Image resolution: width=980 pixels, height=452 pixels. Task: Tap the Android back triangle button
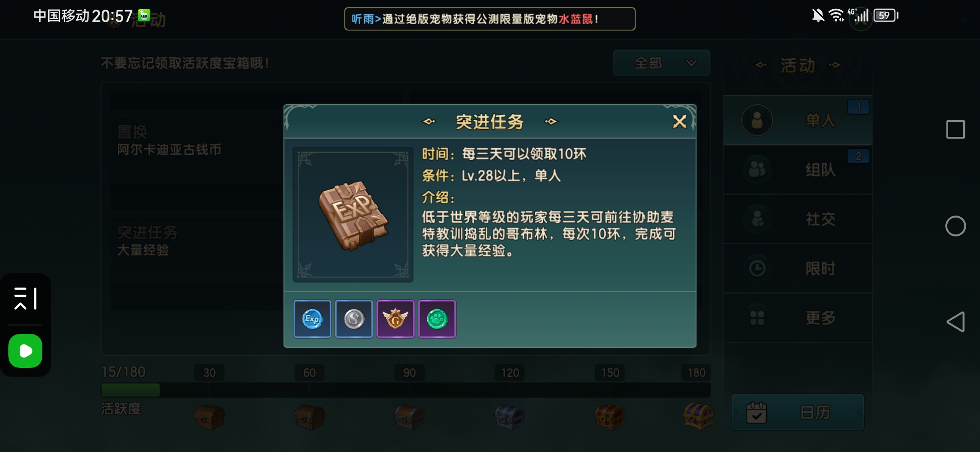(956, 322)
